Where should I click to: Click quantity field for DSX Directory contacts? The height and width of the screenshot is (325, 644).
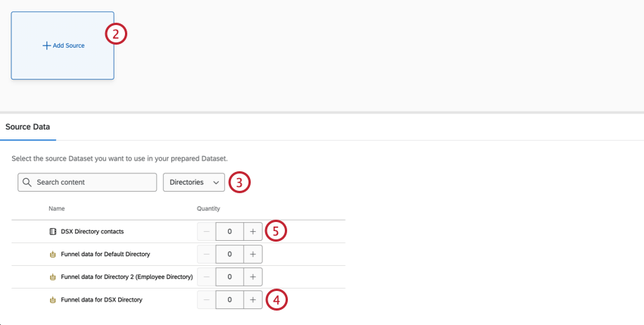230,231
